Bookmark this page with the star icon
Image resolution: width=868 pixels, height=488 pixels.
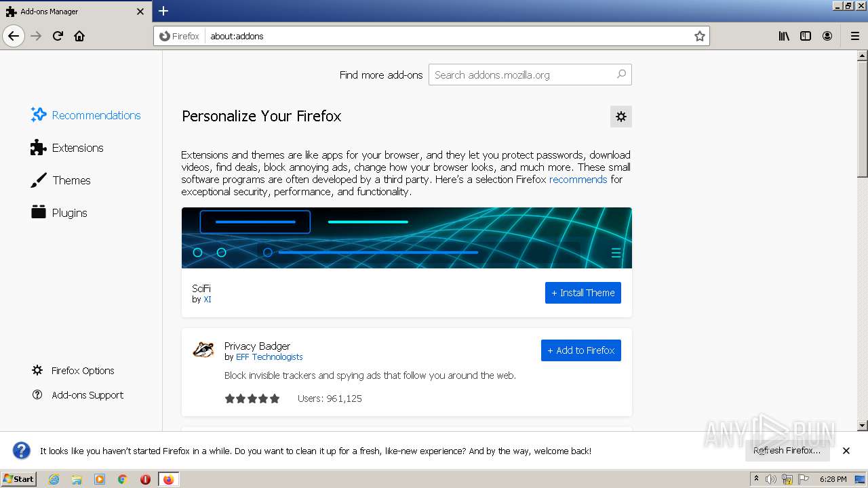pyautogui.click(x=700, y=36)
